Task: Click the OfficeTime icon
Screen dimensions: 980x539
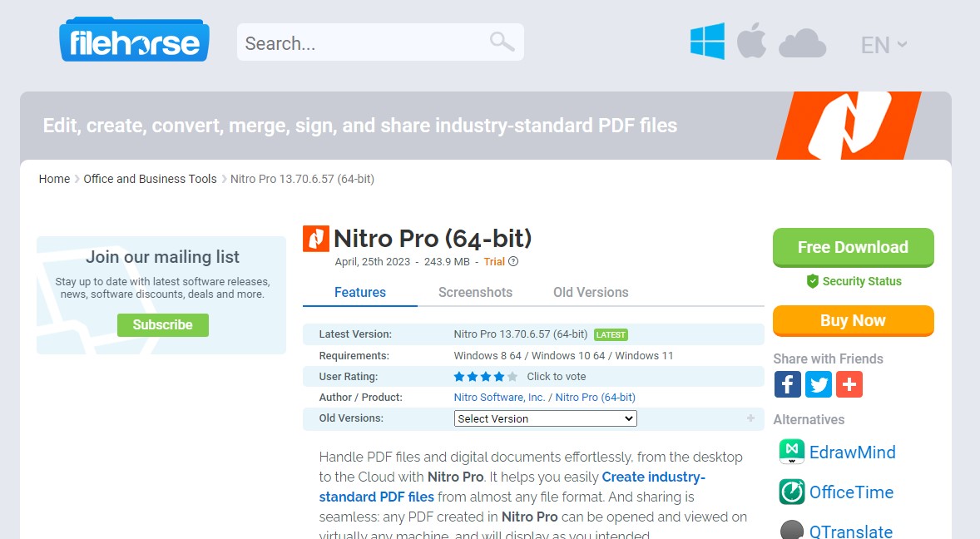Action: (792, 492)
